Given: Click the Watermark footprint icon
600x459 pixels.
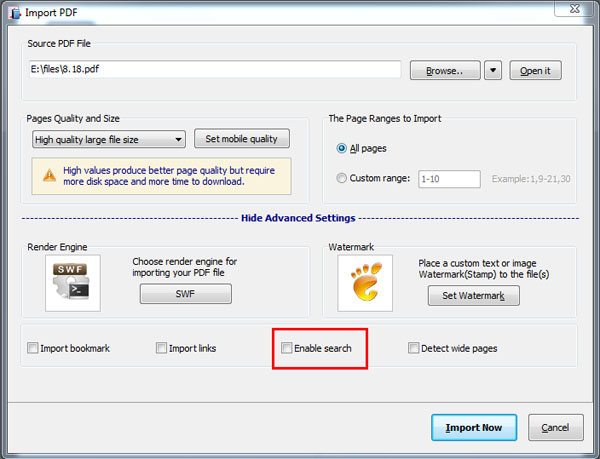Looking at the screenshot, I should 365,283.
